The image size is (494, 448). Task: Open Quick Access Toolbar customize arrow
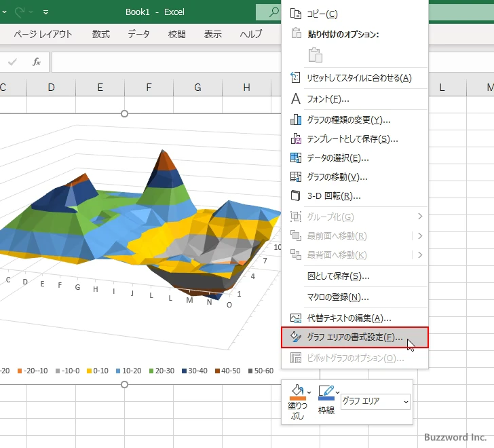pos(45,12)
